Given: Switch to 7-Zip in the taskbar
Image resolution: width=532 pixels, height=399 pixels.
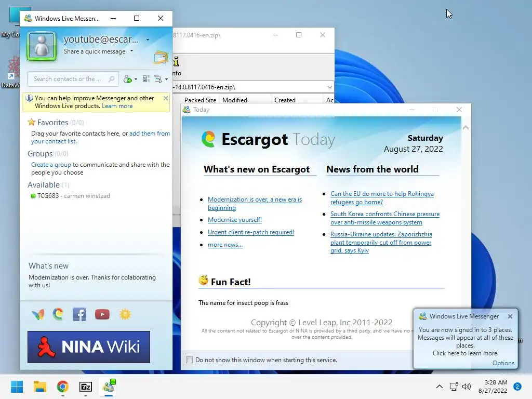Looking at the screenshot, I should click(86, 387).
